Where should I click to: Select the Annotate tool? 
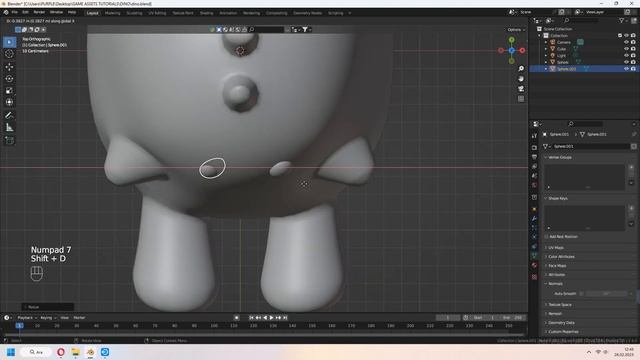point(9,116)
